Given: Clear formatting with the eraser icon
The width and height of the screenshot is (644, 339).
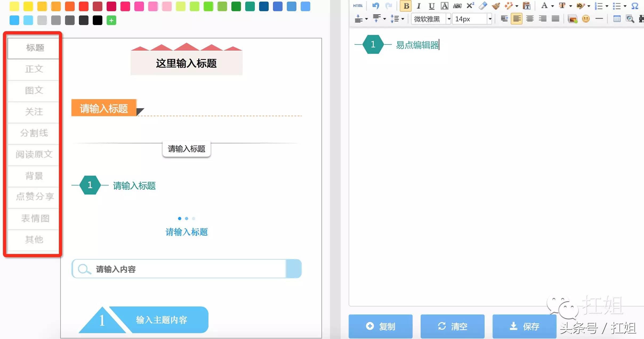Looking at the screenshot, I should coord(483,6).
